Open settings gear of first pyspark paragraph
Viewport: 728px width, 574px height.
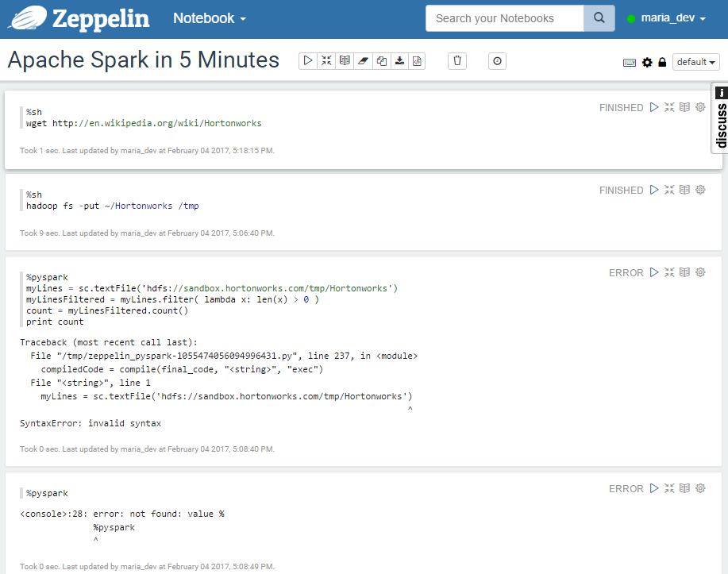click(700, 272)
